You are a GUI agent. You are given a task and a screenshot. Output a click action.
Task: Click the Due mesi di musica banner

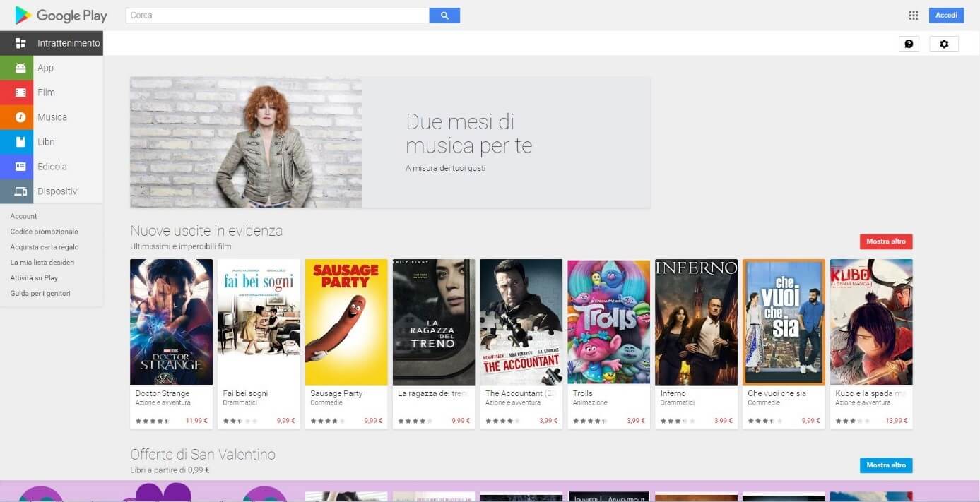[x=390, y=143]
